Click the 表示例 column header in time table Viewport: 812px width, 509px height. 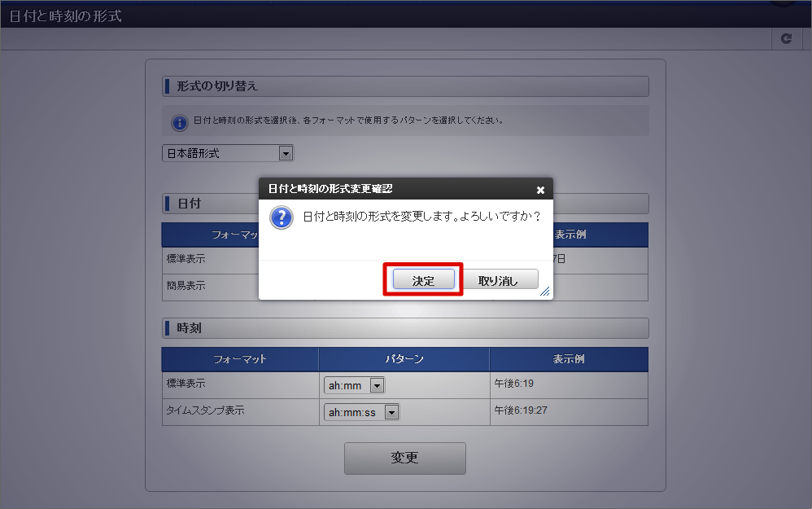point(569,358)
